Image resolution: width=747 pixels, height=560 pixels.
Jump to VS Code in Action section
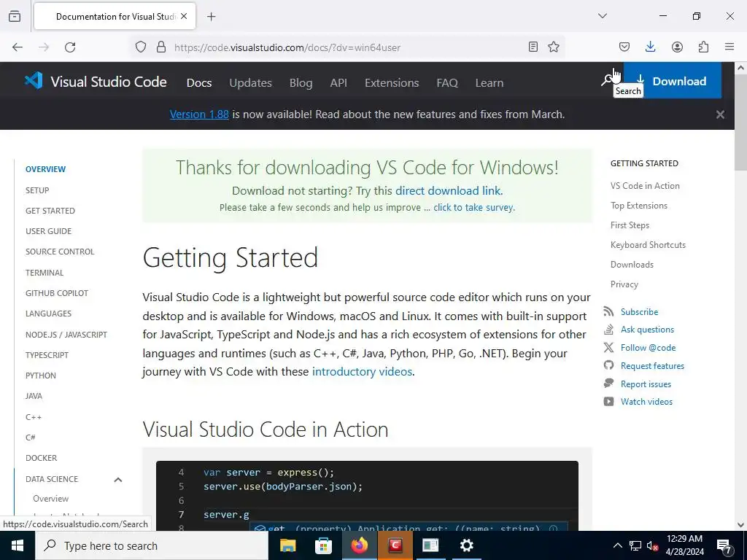[x=645, y=186]
